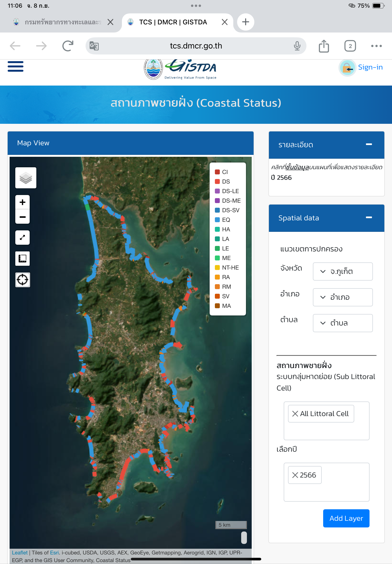The height and width of the screenshot is (564, 392).
Task: Click the Add Layer button
Action: coord(346,518)
